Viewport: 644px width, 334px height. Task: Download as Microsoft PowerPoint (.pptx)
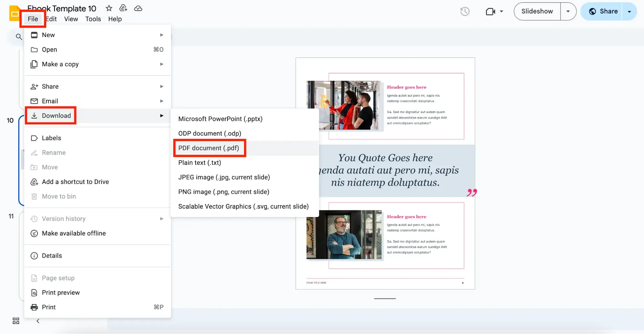click(x=245, y=119)
